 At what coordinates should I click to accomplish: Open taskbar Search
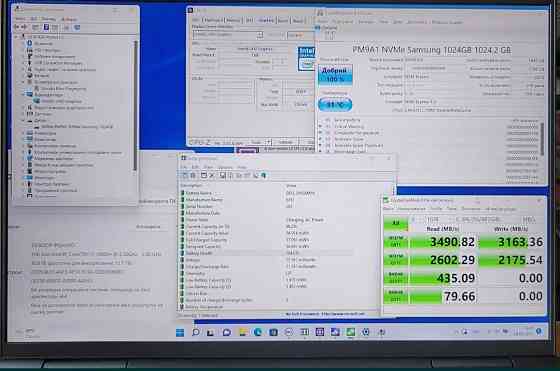[196, 332]
